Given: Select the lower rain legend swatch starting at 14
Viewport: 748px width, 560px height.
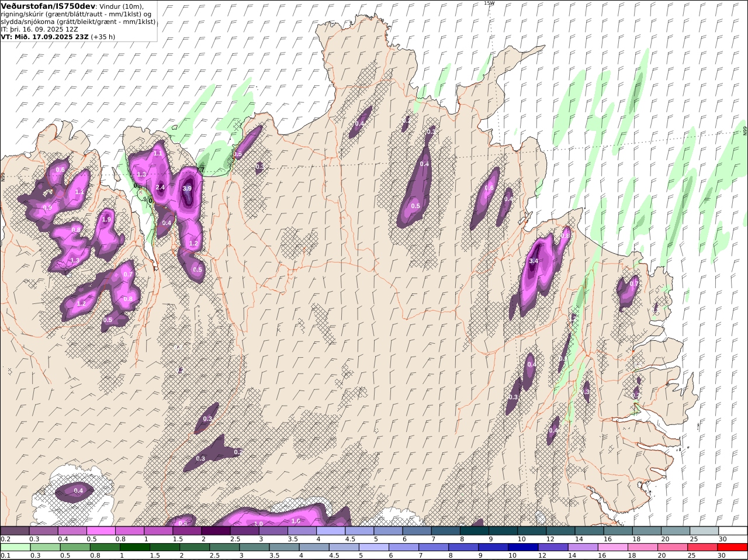Looking at the screenshot, I should [583, 548].
